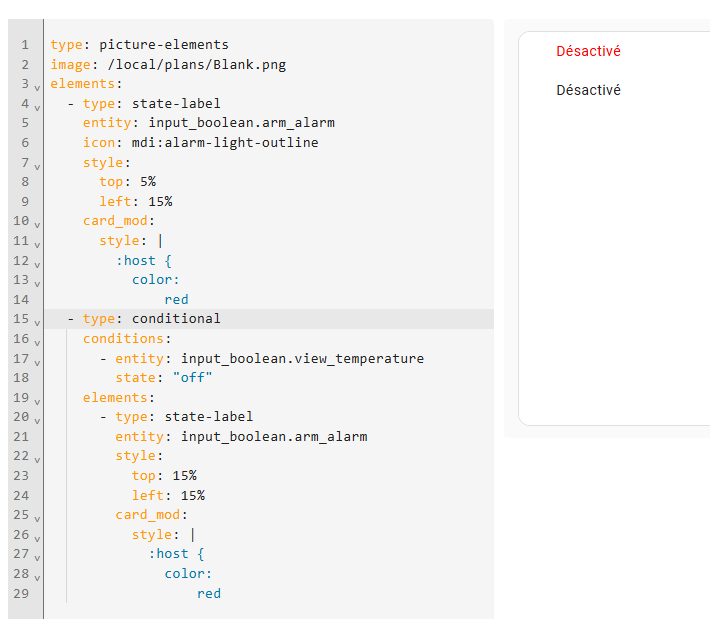Click the mdi:alarm-light-outline icon value
Screen dimensions: 710x626
[x=225, y=142]
